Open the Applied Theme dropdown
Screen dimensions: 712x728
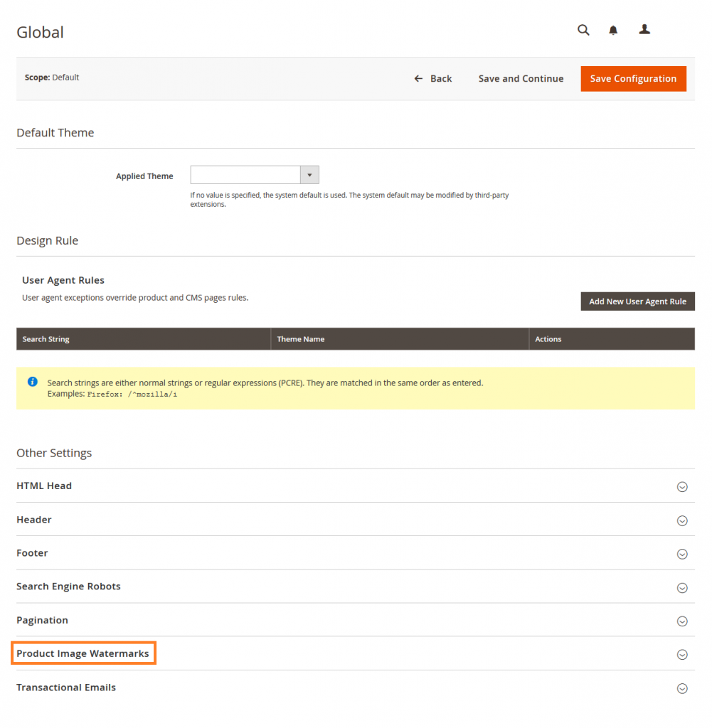click(x=309, y=174)
